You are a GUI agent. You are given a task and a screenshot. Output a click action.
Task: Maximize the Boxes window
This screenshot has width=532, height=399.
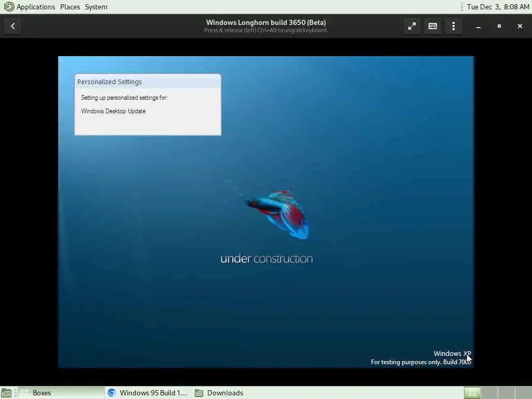tap(499, 26)
